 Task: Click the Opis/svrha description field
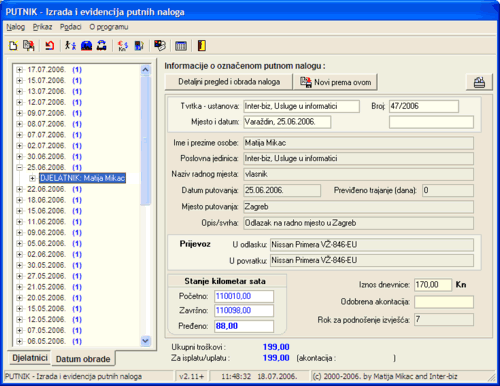(x=358, y=223)
